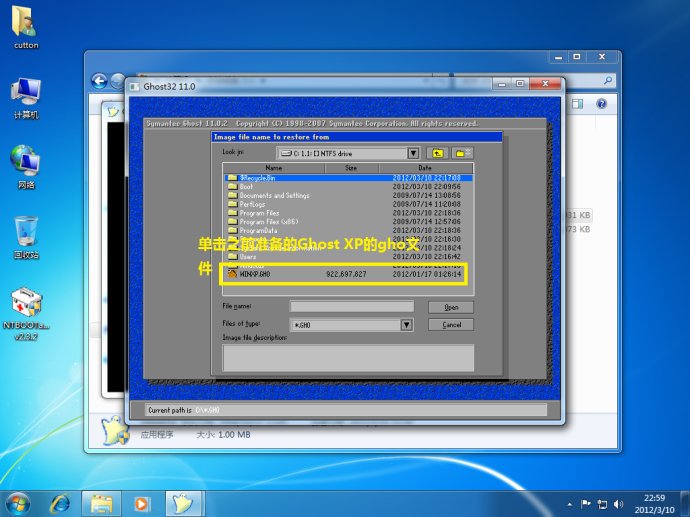Click the Cancel button in Ghost
The width and height of the screenshot is (690, 517).
451,325
